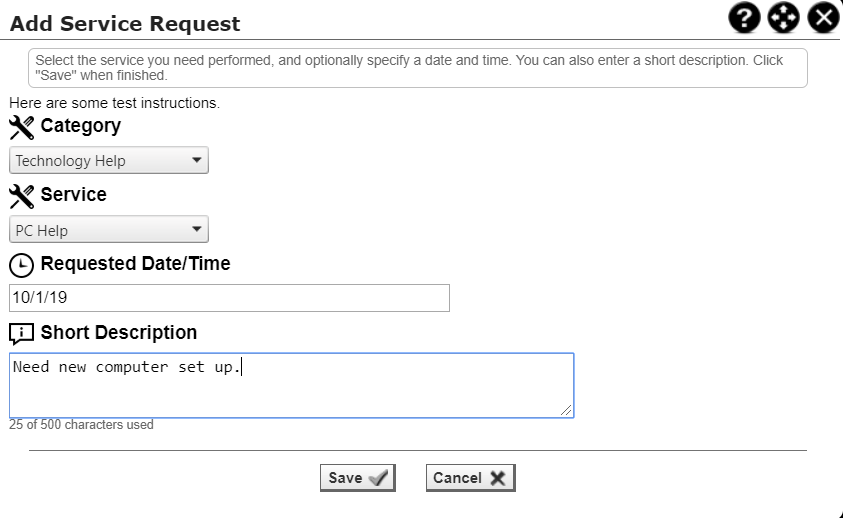This screenshot has width=843, height=518.
Task: Click the Add Service Request title
Action: 125,22
